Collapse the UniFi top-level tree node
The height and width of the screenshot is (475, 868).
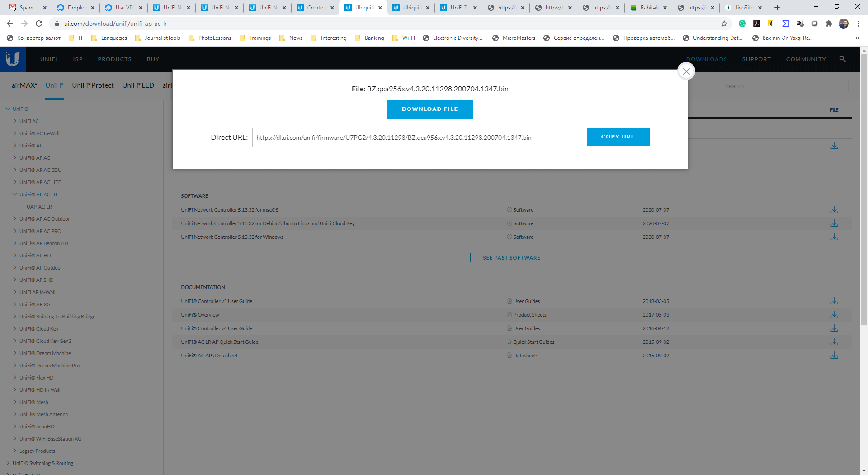point(8,109)
